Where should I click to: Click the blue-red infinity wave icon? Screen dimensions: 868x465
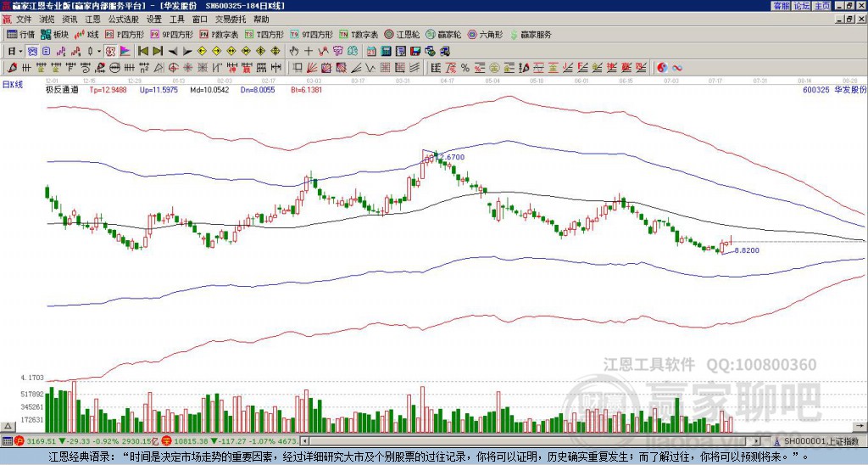(x=676, y=68)
